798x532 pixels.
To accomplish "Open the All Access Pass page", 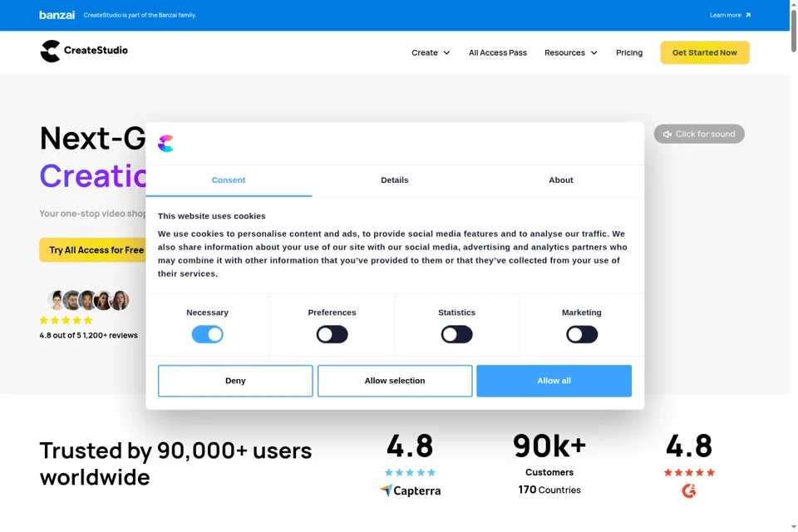I will click(498, 53).
